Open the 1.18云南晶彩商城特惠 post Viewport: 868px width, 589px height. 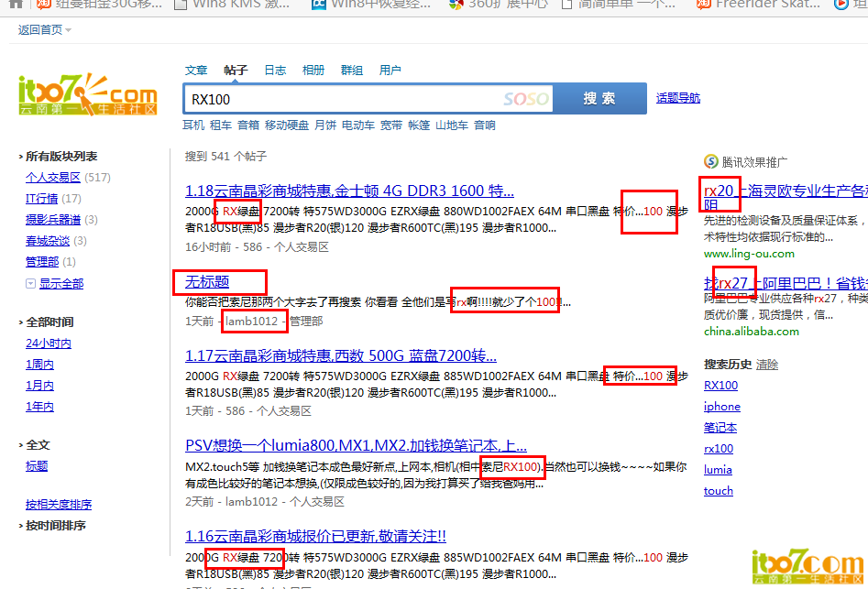point(349,191)
